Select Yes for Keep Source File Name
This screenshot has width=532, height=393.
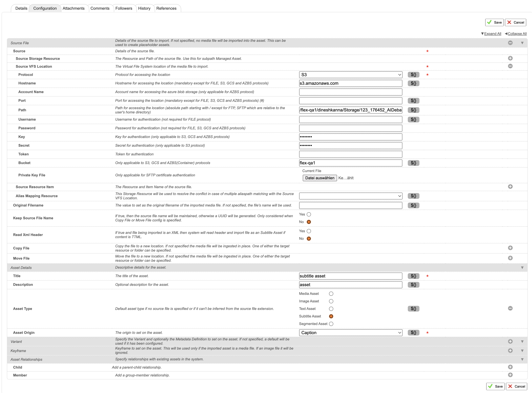click(x=309, y=214)
